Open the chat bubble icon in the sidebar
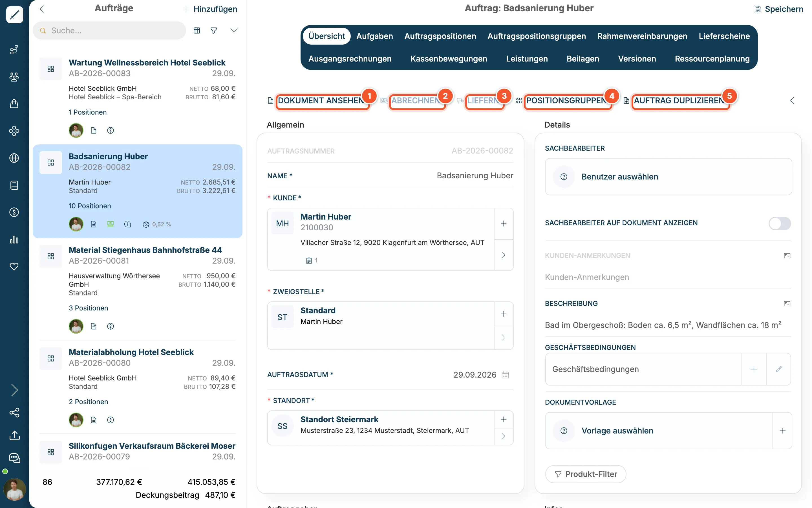Image resolution: width=812 pixels, height=508 pixels. (x=14, y=458)
